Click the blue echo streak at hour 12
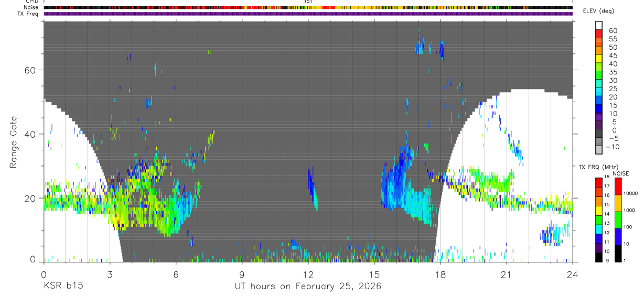 (312, 188)
